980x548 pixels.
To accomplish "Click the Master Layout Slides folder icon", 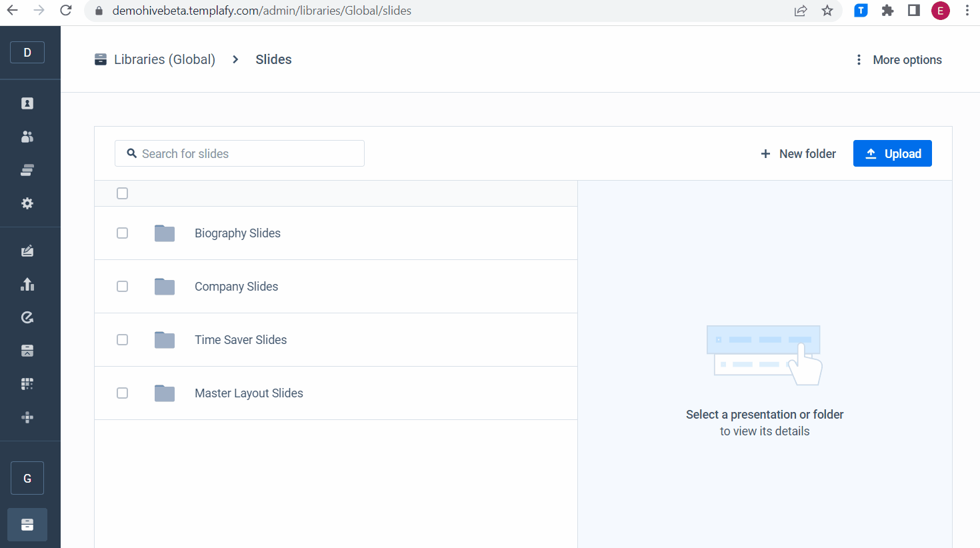I will pyautogui.click(x=165, y=393).
